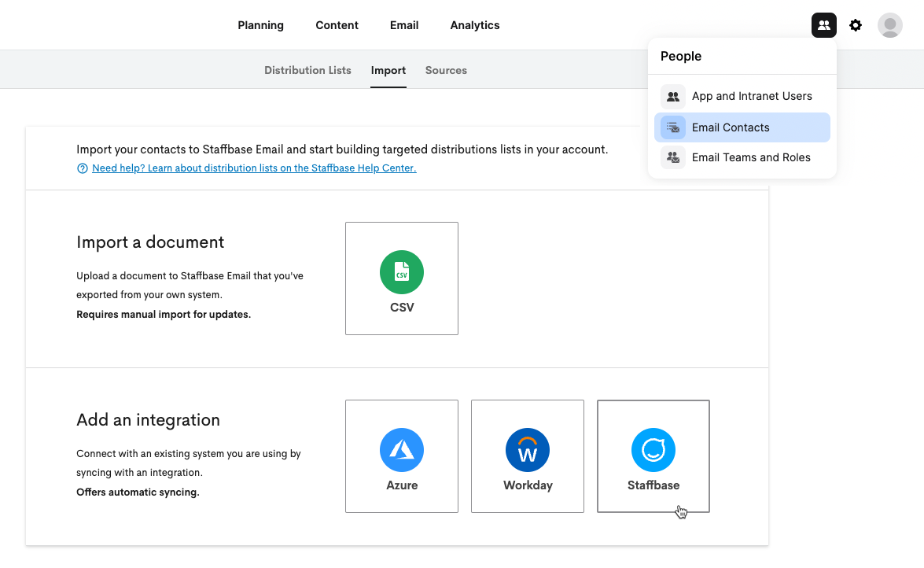Open the Email menu
Viewport: 924px width, 568px height.
point(404,25)
